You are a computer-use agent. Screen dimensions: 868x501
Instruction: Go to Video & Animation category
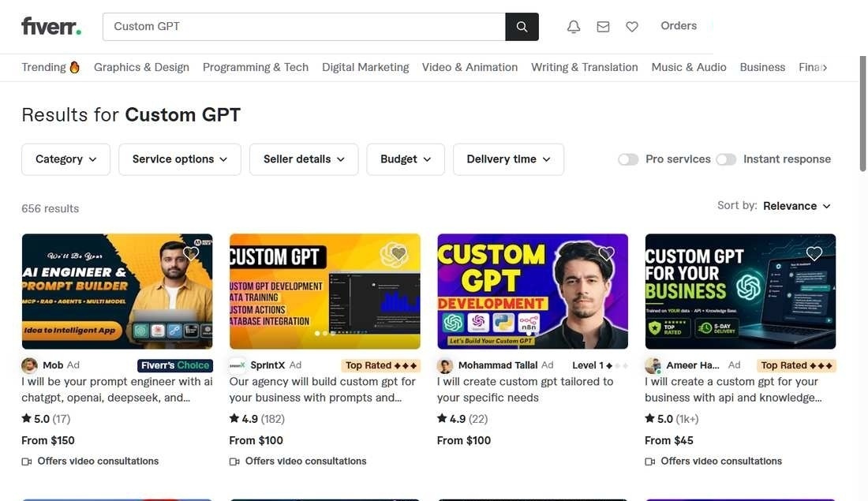coord(470,67)
